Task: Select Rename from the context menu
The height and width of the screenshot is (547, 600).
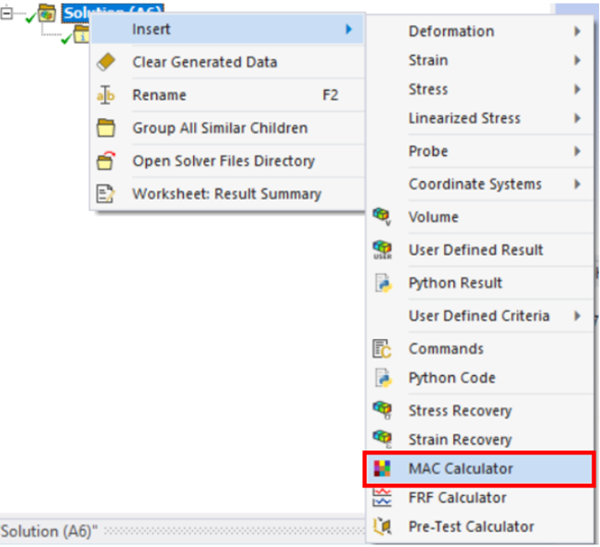Action: 227,95
